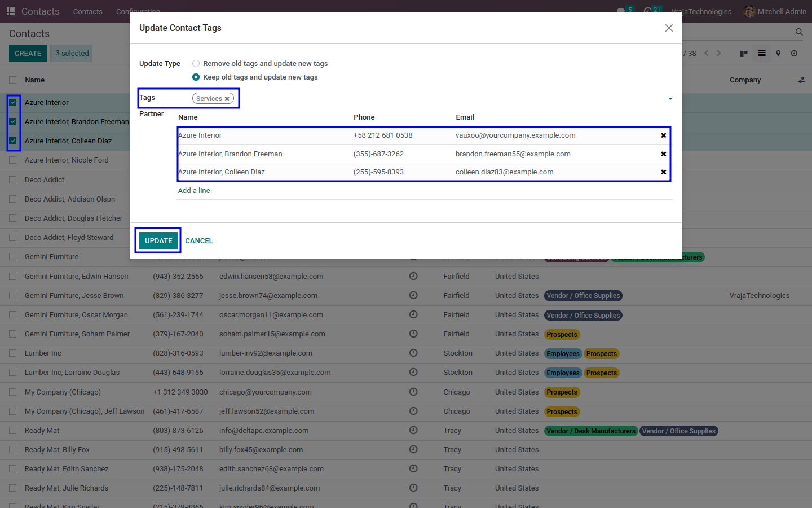Open the apps grid menu icon

pos(10,11)
